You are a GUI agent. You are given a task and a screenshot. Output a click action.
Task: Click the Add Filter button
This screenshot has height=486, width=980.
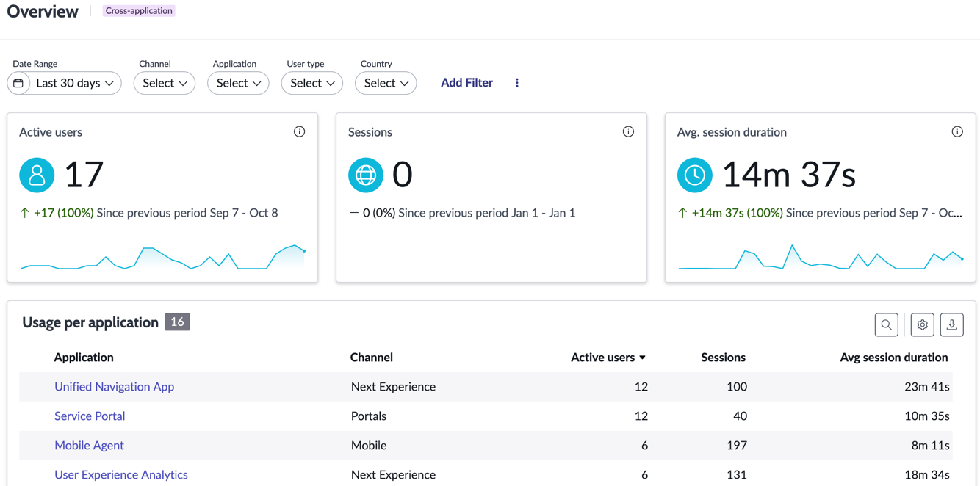tap(466, 83)
